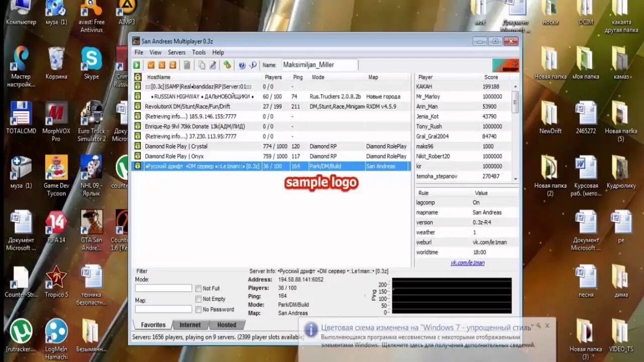Open the Servers menu
Viewport: 644px width, 362px height.
click(x=177, y=52)
